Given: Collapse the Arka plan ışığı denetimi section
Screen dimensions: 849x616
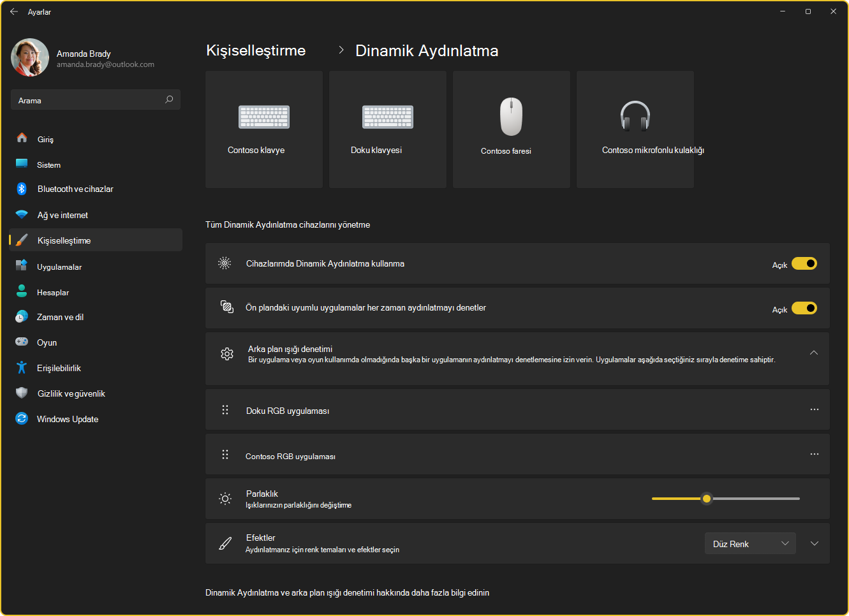Looking at the screenshot, I should [814, 353].
